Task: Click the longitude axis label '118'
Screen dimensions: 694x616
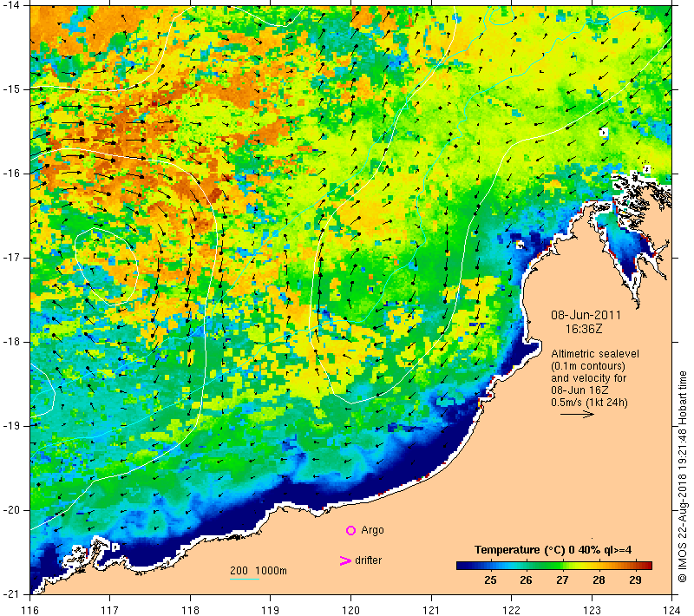Action: pyautogui.click(x=190, y=610)
